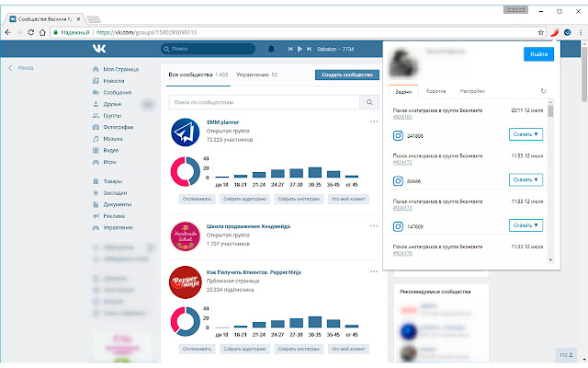
Task: Open the Pepper extension icon in Chrome toolbar
Action: 554,31
